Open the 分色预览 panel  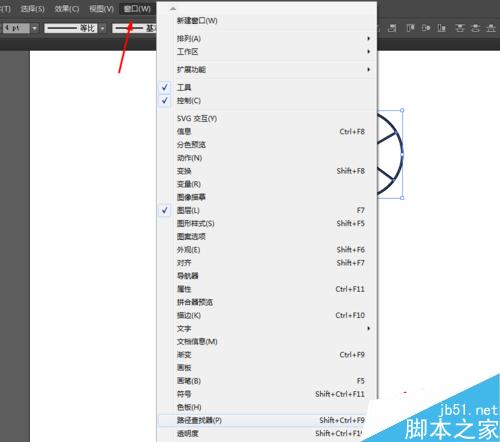[x=267, y=145]
